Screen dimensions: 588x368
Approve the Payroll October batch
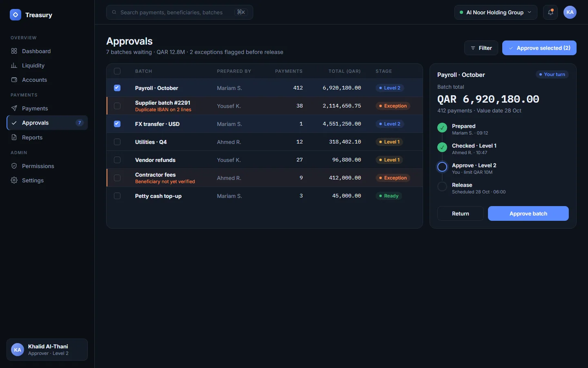click(528, 213)
